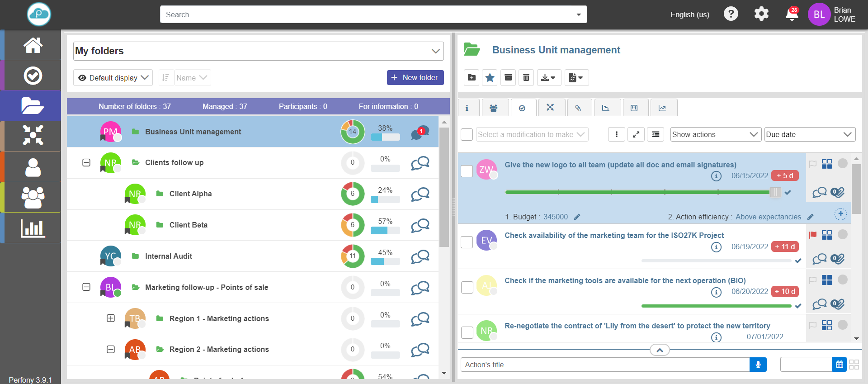868x384 pixels.
Task: Open comments for Client Alpha folder
Action: (x=420, y=194)
